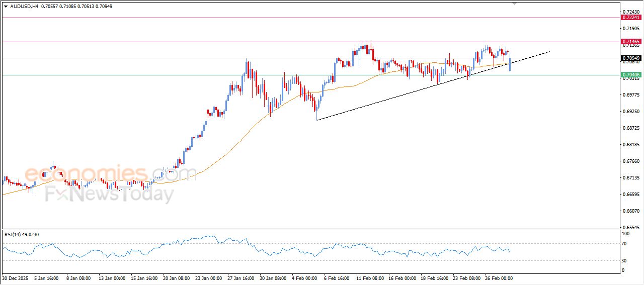644x285 pixels.
Task: Select the green 0.70406 price label
Action: pos(631,75)
